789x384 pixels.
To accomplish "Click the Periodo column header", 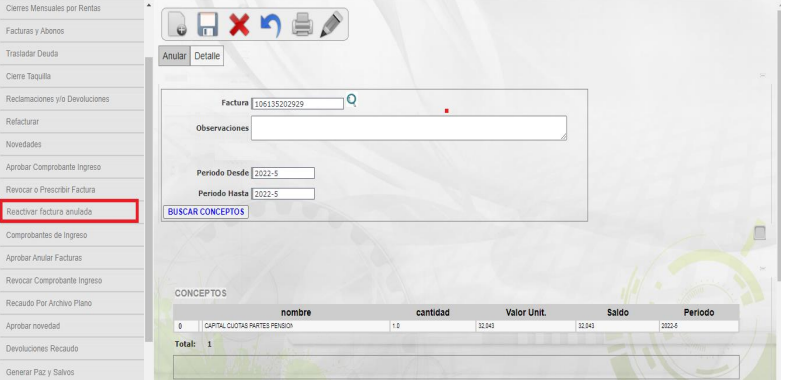I will pyautogui.click(x=698, y=313).
